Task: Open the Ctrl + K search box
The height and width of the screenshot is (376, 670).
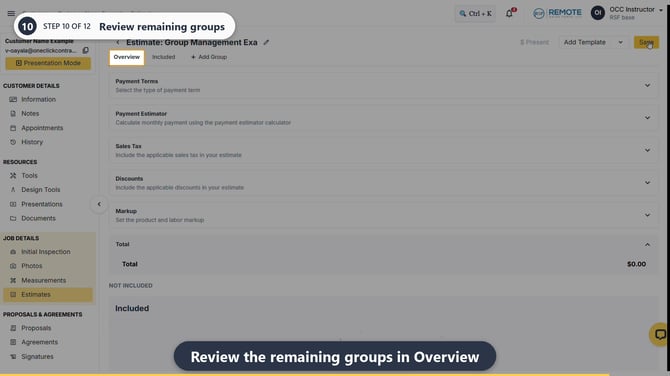Action: click(475, 14)
